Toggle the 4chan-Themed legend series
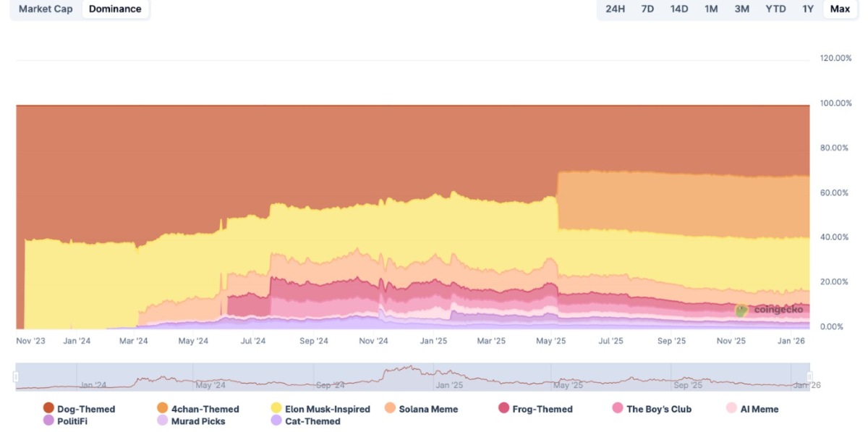 click(x=197, y=409)
